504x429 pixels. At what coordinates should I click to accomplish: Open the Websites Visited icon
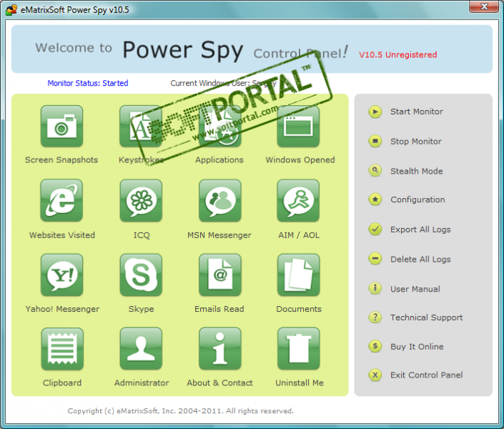61,200
